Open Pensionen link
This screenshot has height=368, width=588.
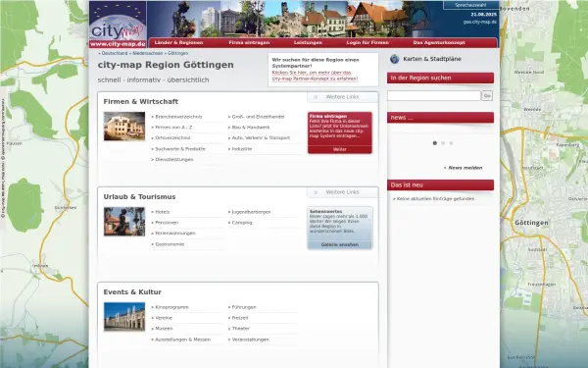(167, 223)
